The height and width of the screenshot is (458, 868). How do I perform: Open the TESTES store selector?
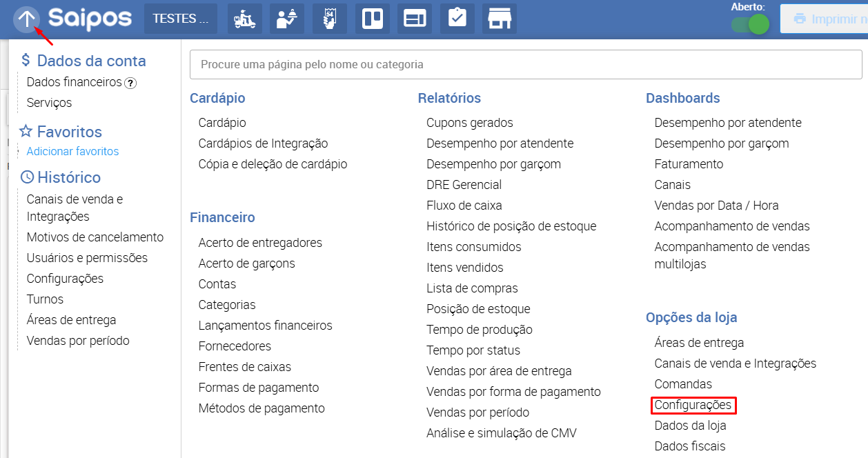tap(181, 19)
